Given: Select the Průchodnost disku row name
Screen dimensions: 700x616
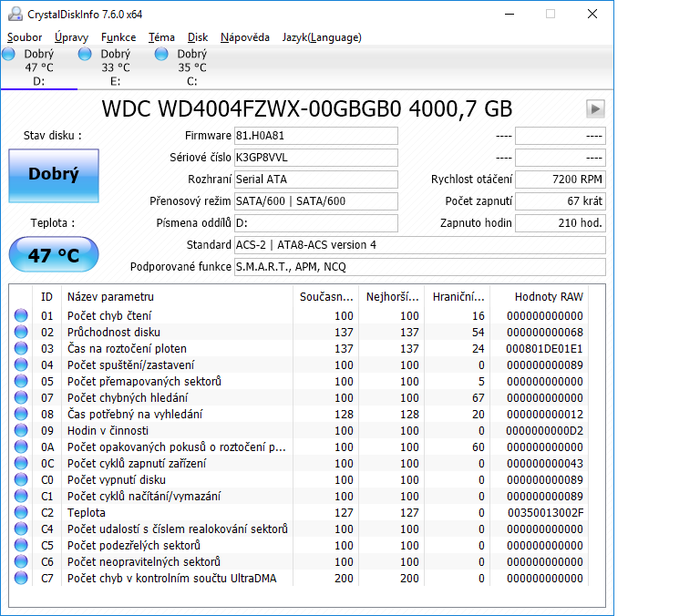Looking at the screenshot, I should pyautogui.click(x=113, y=332).
